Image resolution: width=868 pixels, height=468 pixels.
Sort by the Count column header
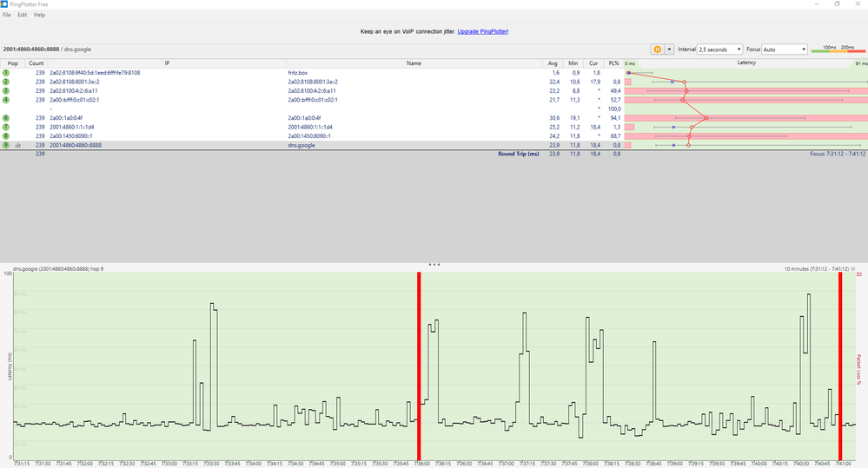[x=36, y=63]
